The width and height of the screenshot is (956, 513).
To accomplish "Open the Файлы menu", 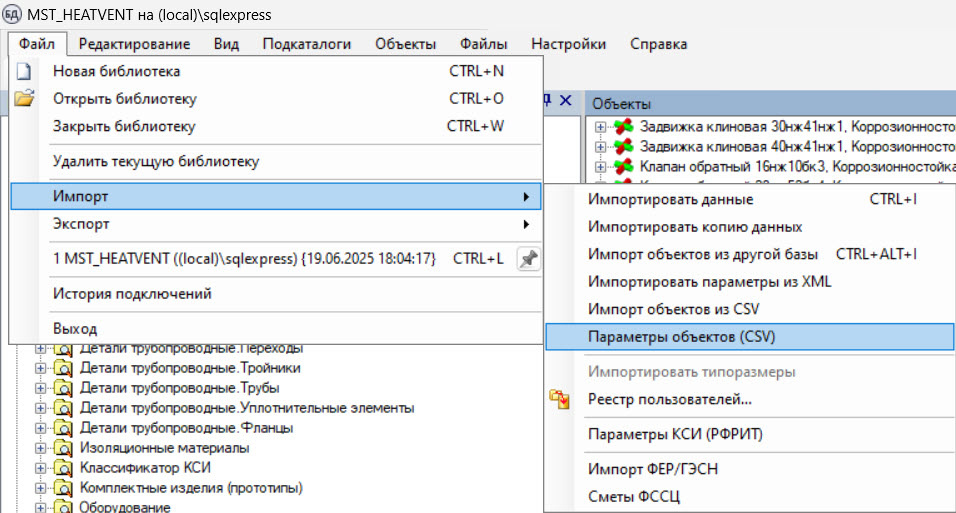I will click(x=483, y=44).
